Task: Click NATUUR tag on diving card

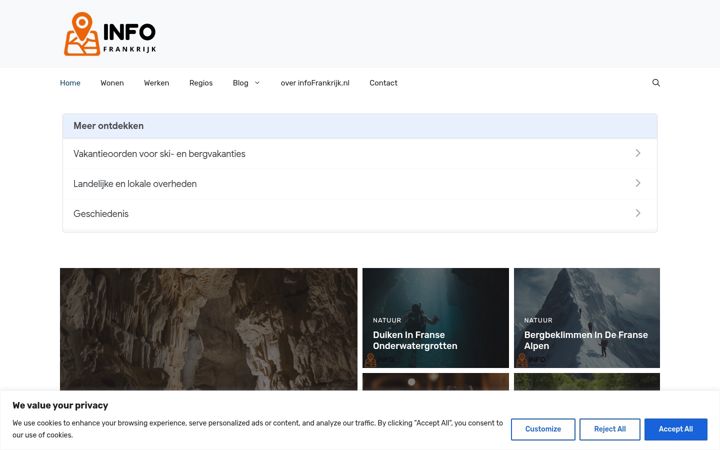Action: tap(387, 320)
